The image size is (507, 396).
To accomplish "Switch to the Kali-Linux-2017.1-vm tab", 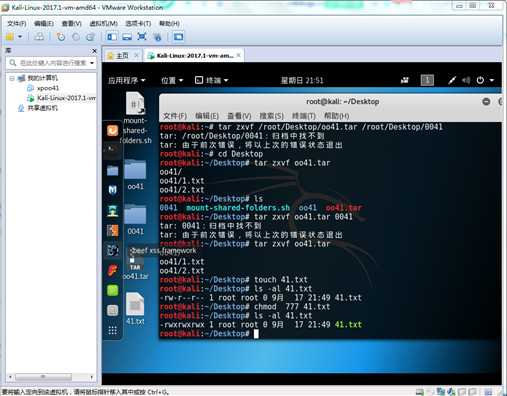I will point(195,55).
